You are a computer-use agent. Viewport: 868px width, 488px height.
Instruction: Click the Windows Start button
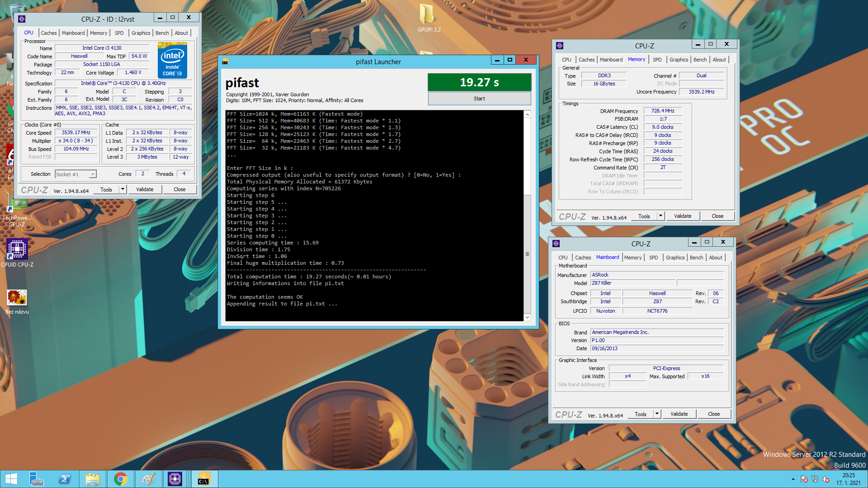(x=11, y=479)
